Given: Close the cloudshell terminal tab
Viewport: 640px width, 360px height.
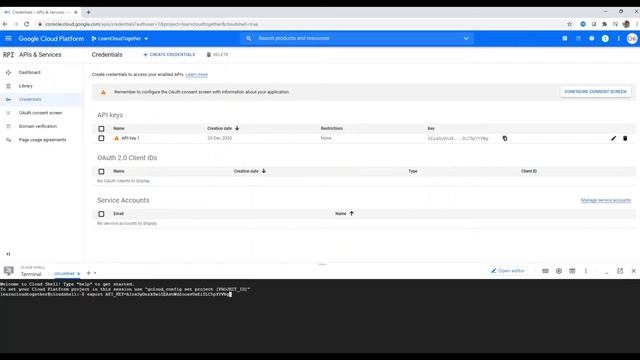Looking at the screenshot, I should (78, 273).
